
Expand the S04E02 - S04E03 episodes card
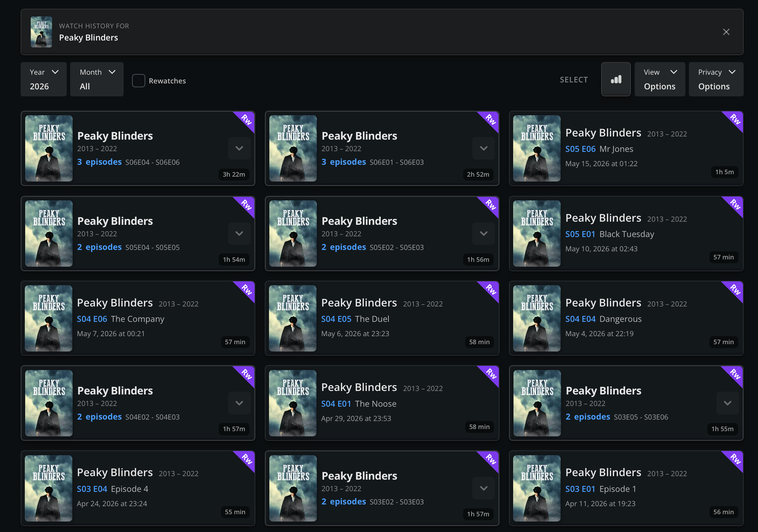point(239,403)
